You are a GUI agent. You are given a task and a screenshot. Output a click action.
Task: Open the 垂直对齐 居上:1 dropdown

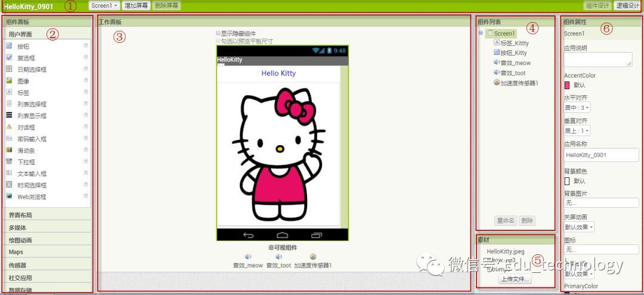577,131
